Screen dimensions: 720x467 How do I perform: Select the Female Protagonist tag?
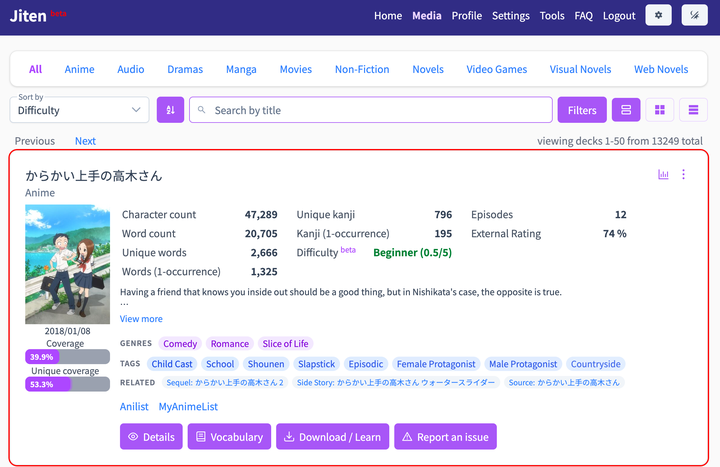click(436, 364)
